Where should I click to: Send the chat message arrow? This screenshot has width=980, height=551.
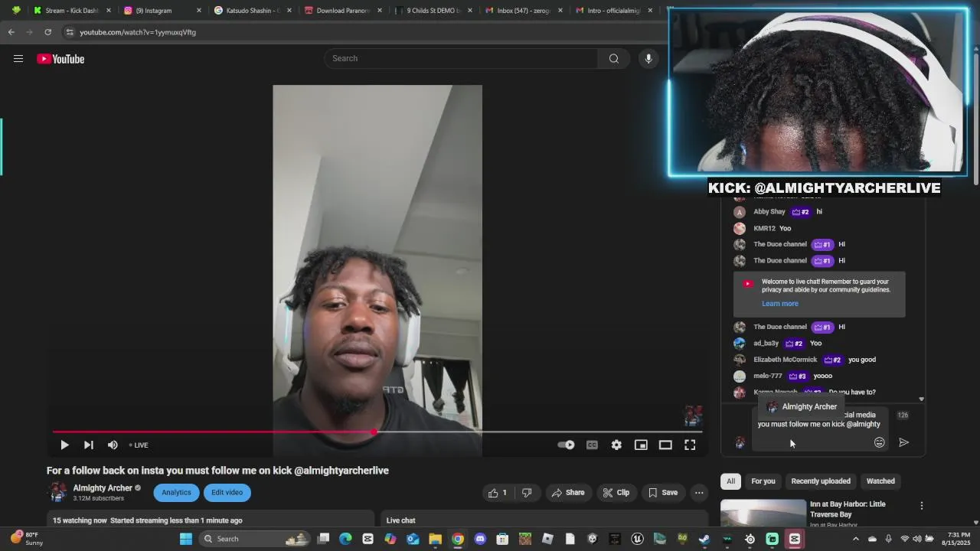[903, 442]
